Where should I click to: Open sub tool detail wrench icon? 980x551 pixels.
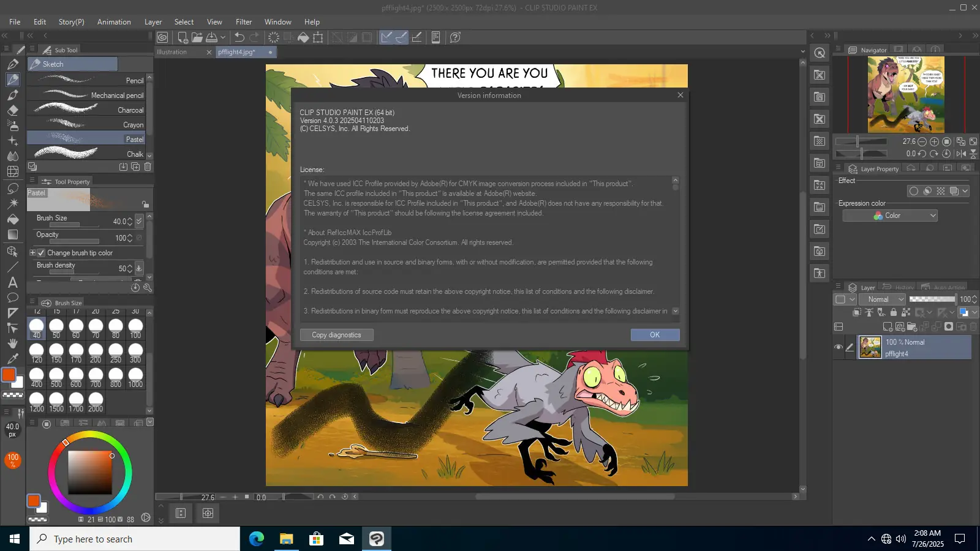148,287
